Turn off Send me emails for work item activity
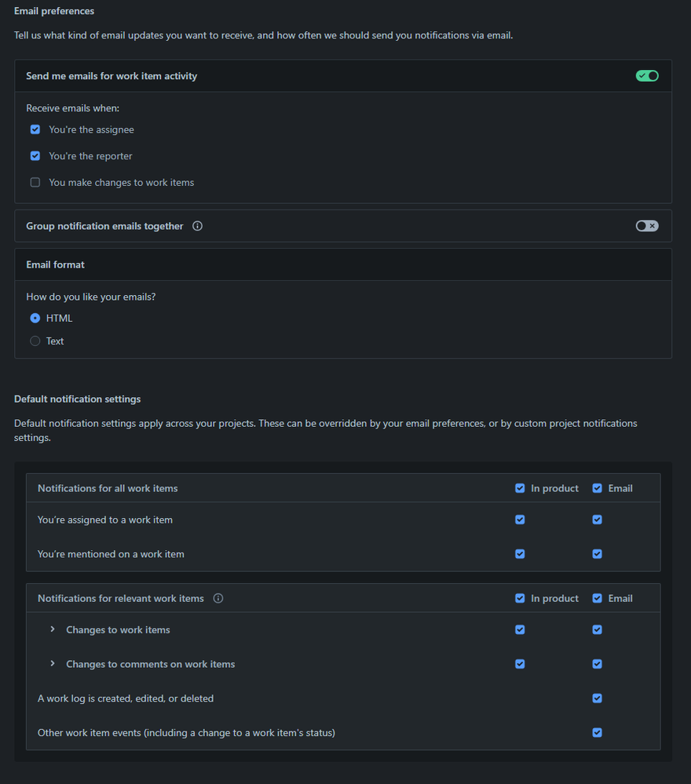This screenshot has width=691, height=784. [647, 76]
